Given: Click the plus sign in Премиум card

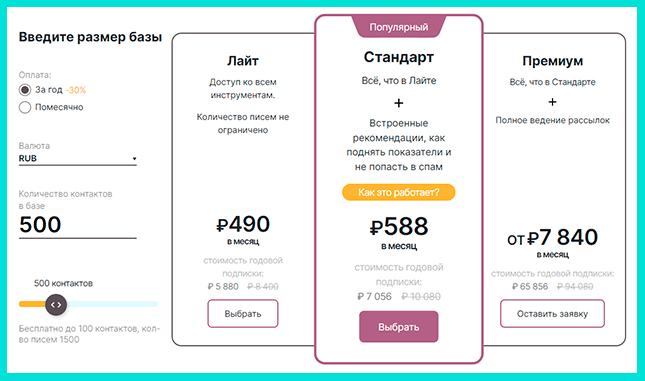Looking at the screenshot, I should pyautogui.click(x=552, y=102).
